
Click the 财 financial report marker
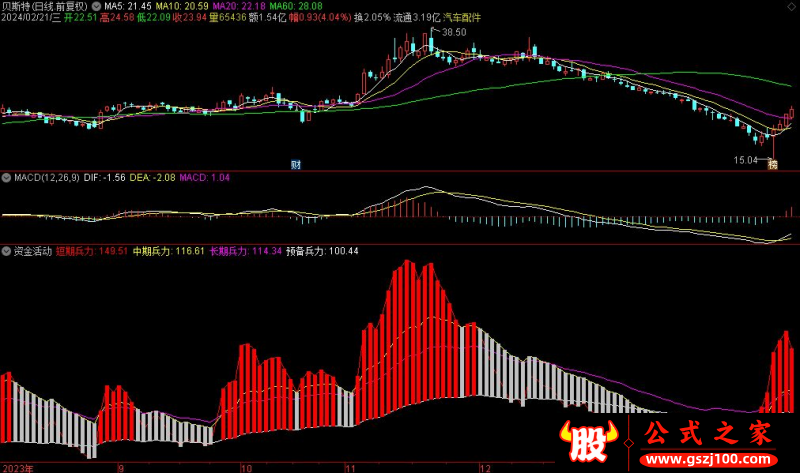coord(296,164)
